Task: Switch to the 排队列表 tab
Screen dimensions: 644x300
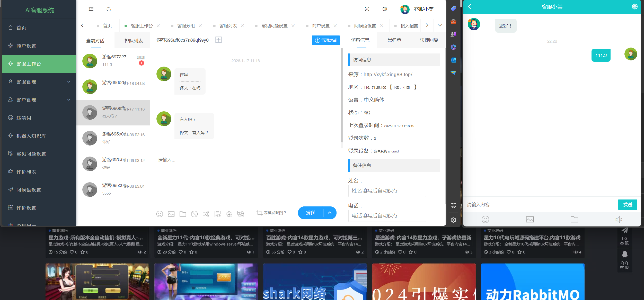Action: (x=134, y=41)
